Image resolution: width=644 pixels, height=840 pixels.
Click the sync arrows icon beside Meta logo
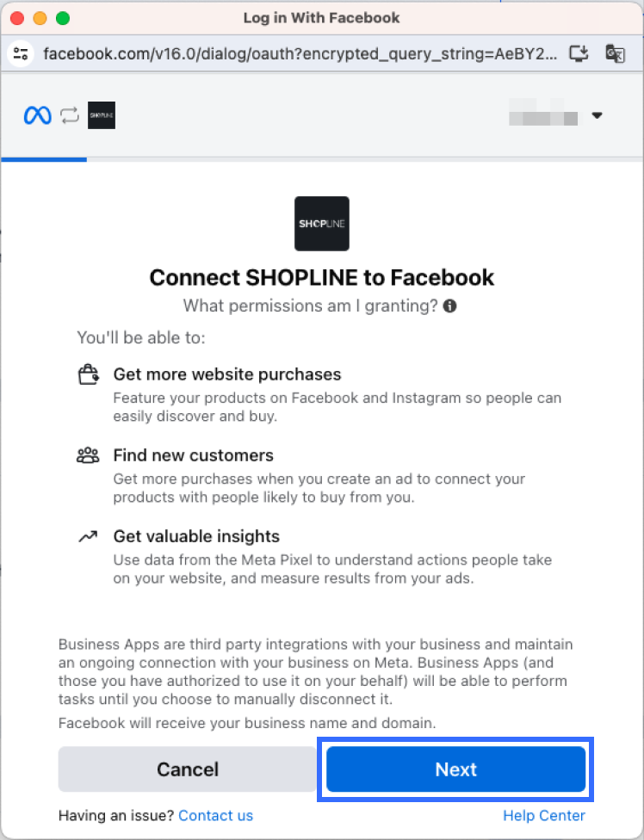(70, 115)
